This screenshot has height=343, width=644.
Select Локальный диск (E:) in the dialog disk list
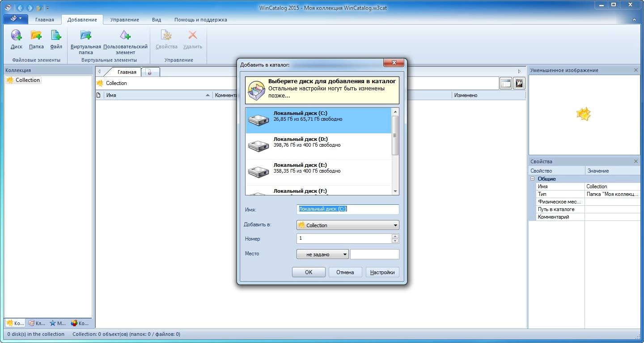[x=318, y=172]
